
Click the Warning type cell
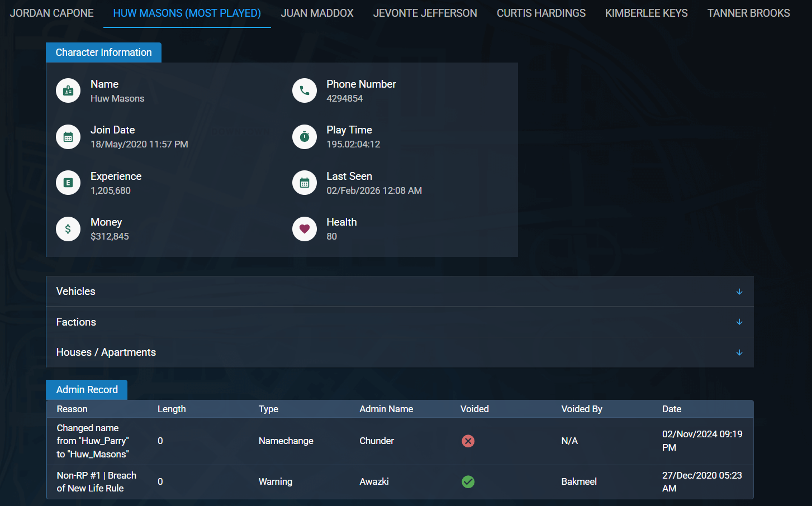(x=276, y=481)
